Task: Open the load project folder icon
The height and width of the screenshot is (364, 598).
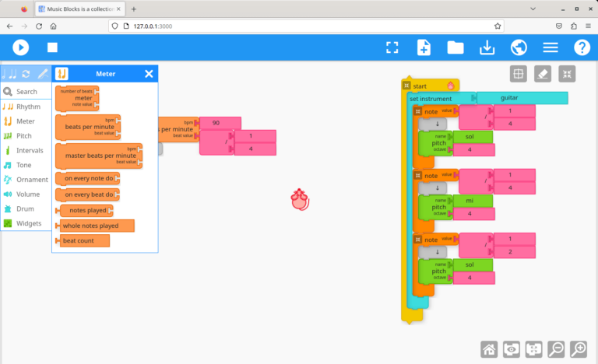Action: (456, 47)
